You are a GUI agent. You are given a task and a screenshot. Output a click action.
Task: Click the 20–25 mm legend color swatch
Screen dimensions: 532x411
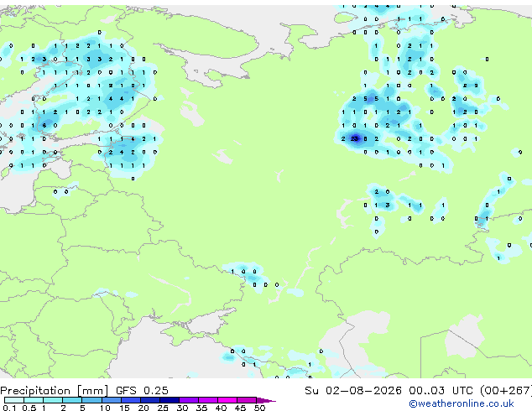tap(150, 400)
